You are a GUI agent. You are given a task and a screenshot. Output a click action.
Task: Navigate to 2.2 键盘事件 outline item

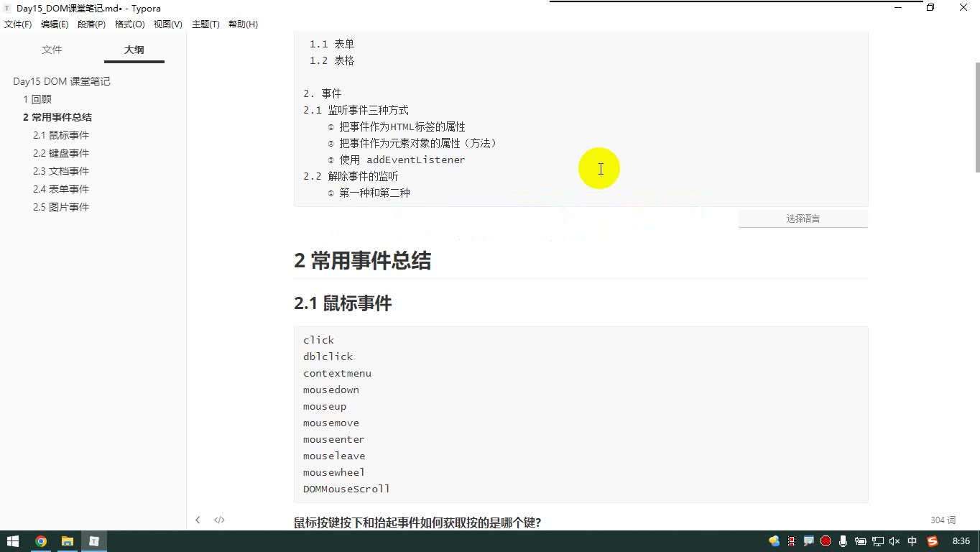[61, 153]
